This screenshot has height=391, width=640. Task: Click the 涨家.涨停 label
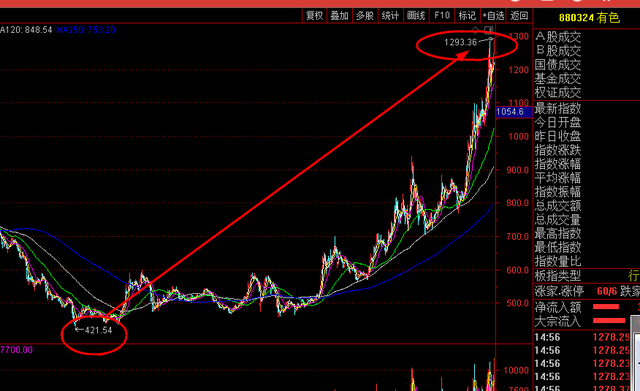[x=559, y=291]
